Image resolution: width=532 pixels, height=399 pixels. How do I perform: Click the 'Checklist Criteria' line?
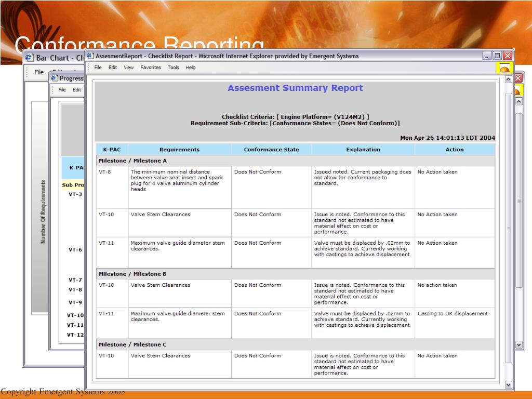point(295,117)
